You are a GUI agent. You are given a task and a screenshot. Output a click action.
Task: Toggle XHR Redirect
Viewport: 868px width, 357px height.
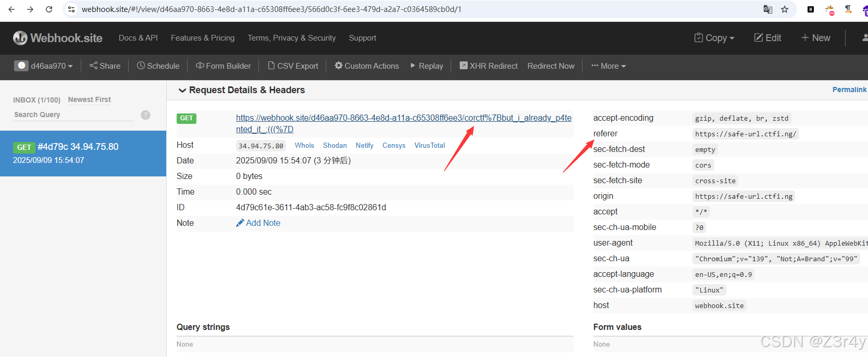click(489, 66)
